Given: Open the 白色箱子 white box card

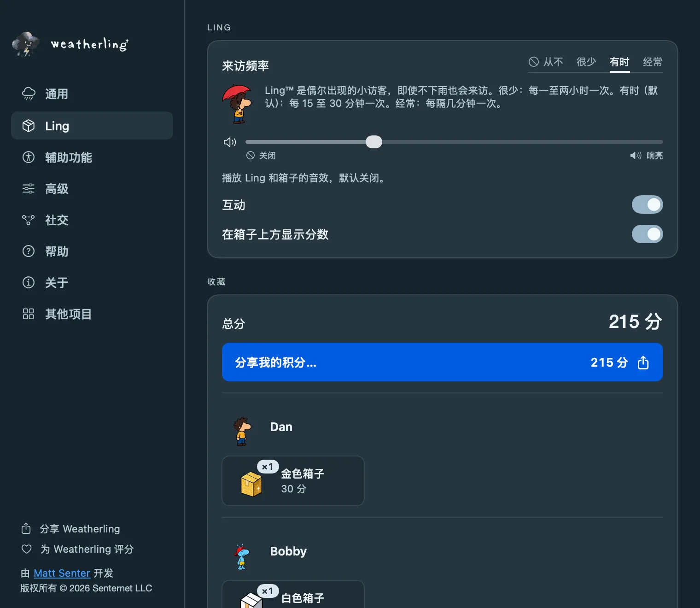Looking at the screenshot, I should point(293,594).
